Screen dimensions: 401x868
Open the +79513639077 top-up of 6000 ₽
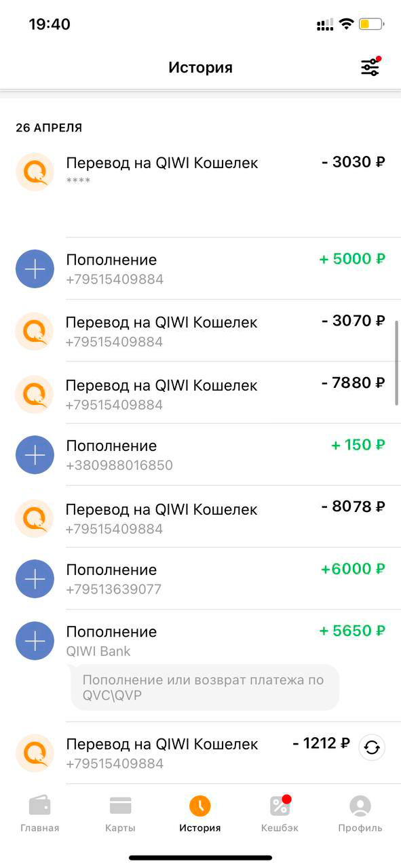tap(200, 579)
